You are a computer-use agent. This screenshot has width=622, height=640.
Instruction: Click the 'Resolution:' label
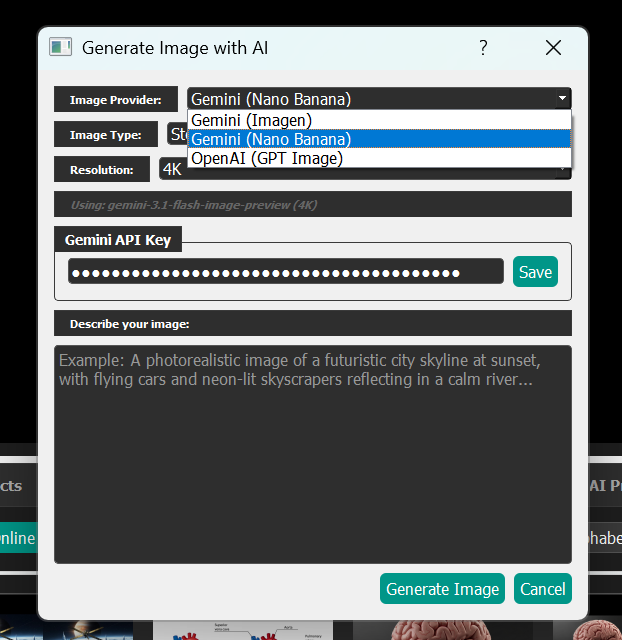[x=102, y=170]
